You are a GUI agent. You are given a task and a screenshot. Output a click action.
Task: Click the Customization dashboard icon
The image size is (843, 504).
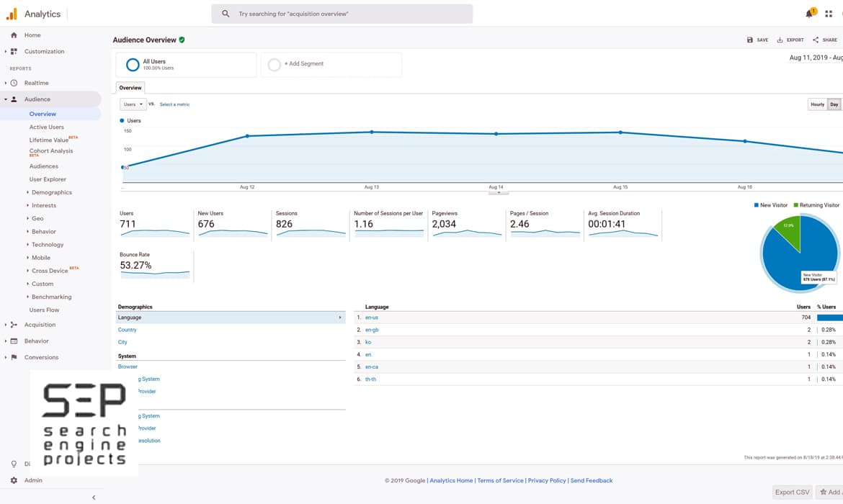14,52
